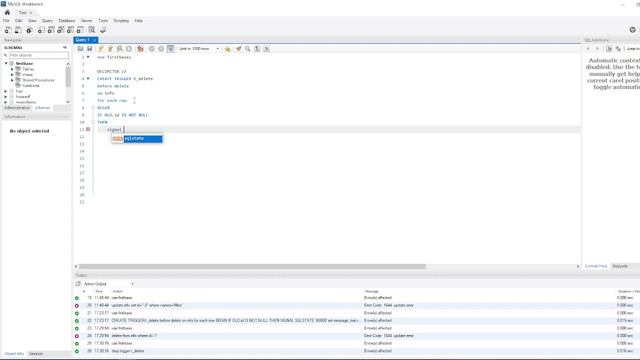Image resolution: width=640 pixels, height=360 pixels.
Task: Open the Workbench preferences gear icon
Action: pyautogui.click(x=632, y=30)
